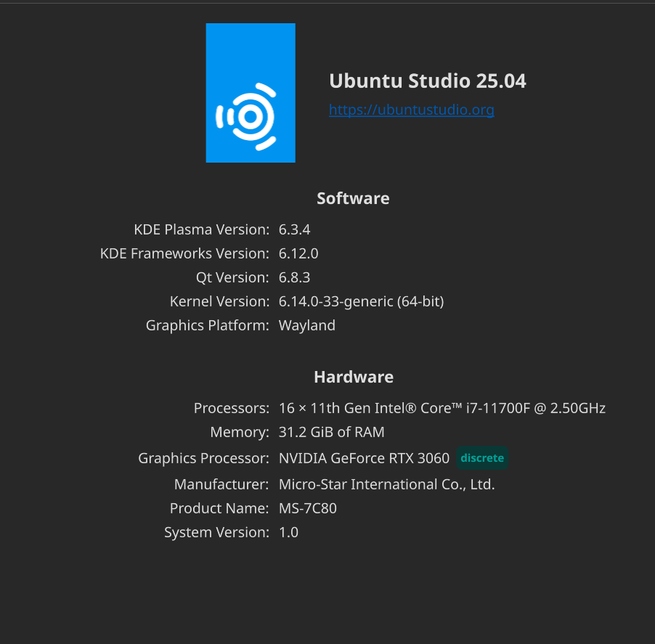This screenshot has width=655, height=644.
Task: Click the KDE Frameworks Version value 6.12.0
Action: pos(298,253)
